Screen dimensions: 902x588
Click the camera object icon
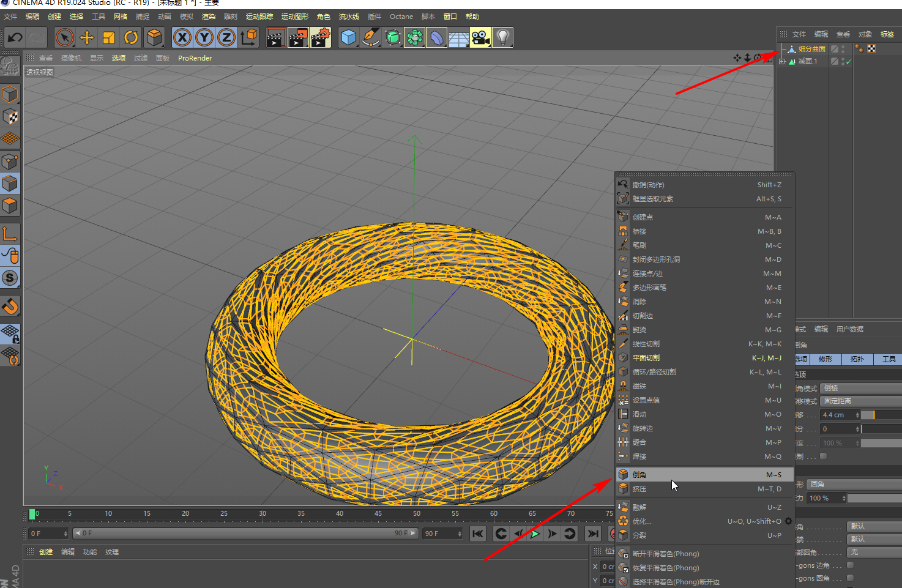tap(480, 37)
